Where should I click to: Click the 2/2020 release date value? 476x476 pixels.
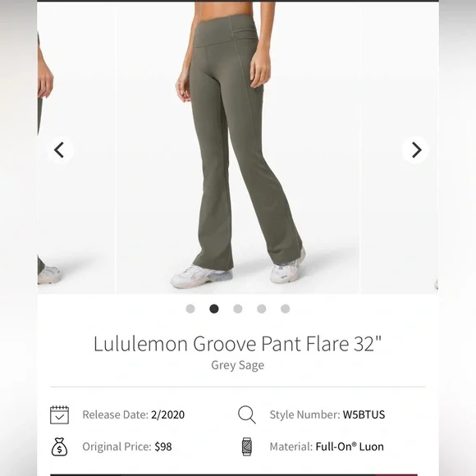point(168,414)
